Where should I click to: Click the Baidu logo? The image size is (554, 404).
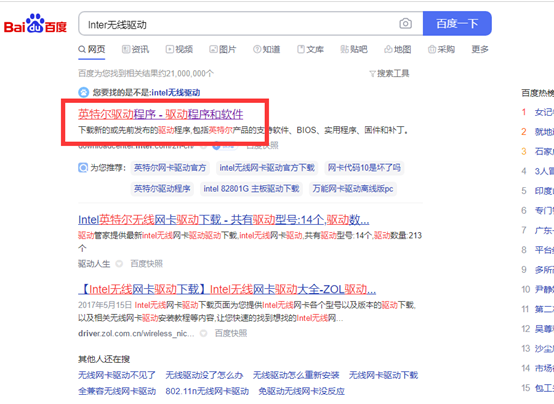pyautogui.click(x=35, y=24)
